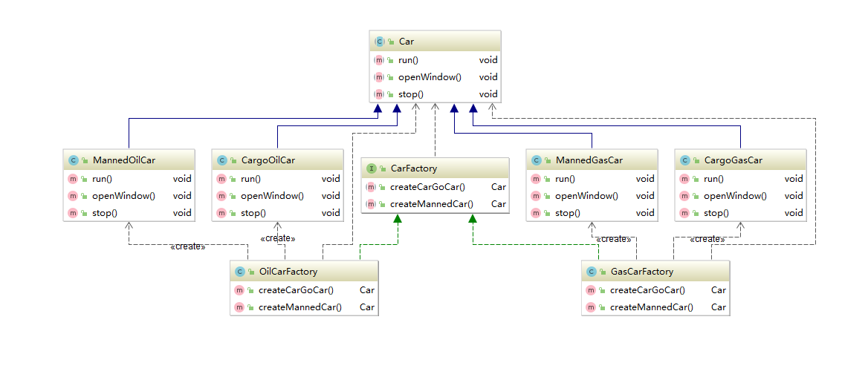
Task: Select the Car class title
Action: 407,42
